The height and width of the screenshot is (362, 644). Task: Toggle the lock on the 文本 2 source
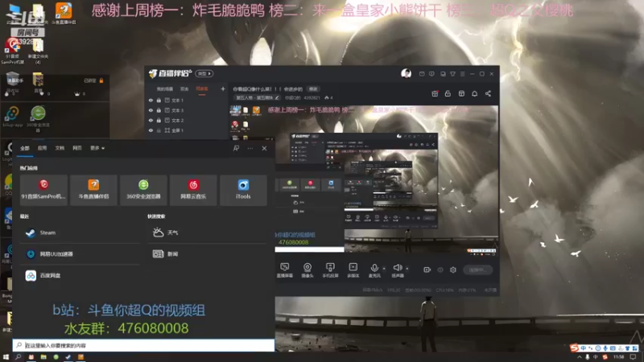pos(159,120)
